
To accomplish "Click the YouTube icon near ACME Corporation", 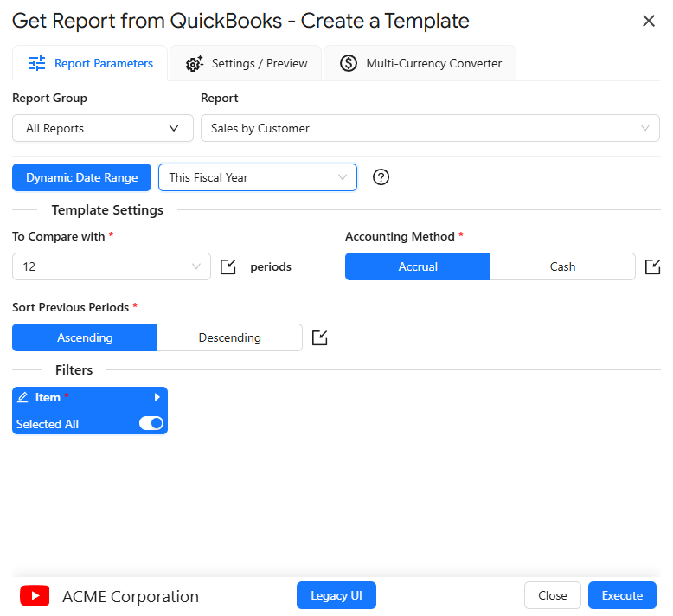I will 35,596.
